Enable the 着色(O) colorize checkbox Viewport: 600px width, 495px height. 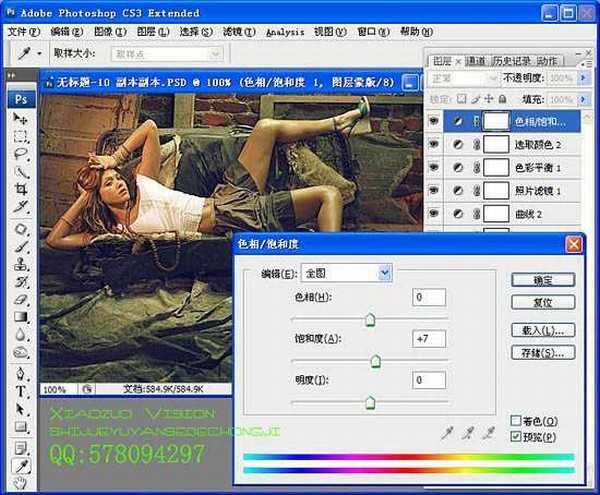point(516,421)
